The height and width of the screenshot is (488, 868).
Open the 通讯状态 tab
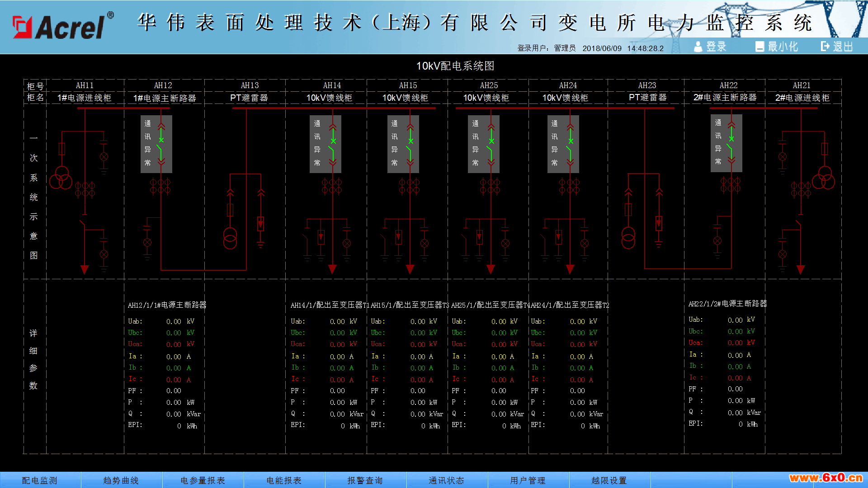tap(447, 480)
